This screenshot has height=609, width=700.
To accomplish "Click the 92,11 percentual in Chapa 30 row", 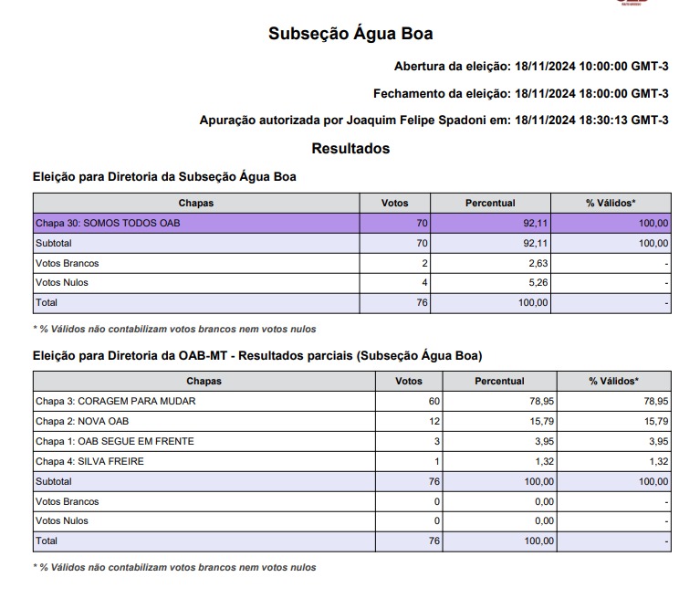I will coord(536,224).
